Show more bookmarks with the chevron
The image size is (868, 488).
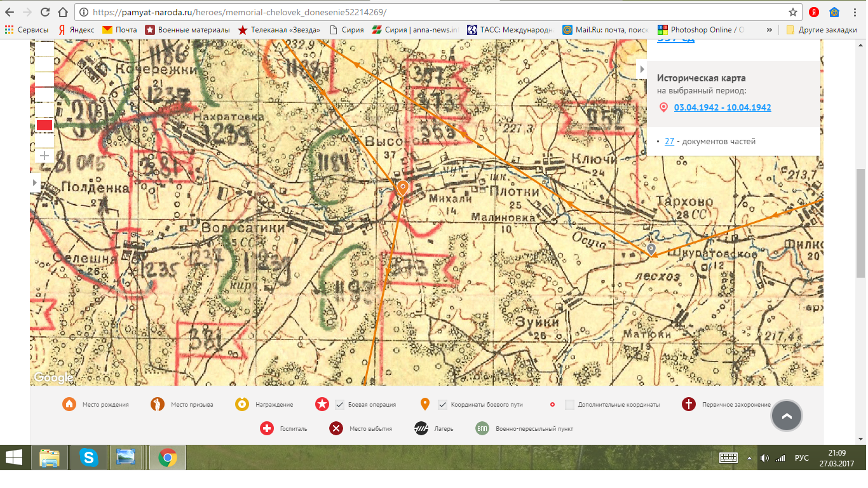pyautogui.click(x=770, y=30)
